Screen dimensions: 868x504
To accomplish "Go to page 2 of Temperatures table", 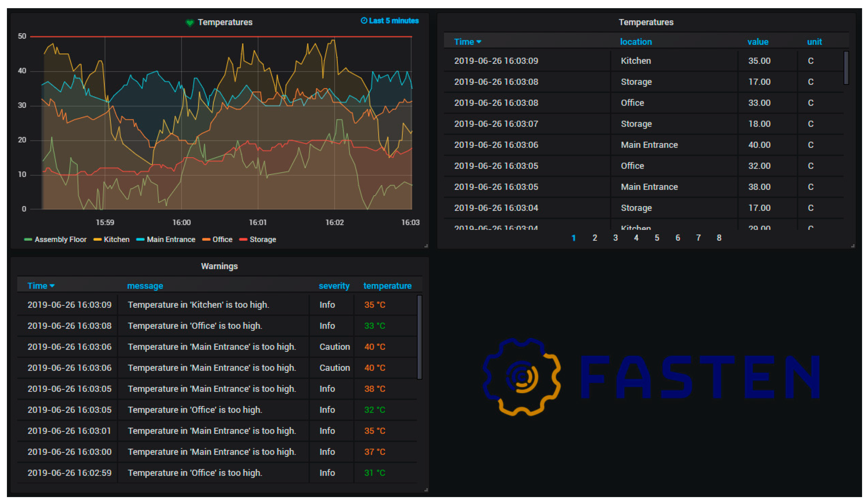I will [595, 238].
